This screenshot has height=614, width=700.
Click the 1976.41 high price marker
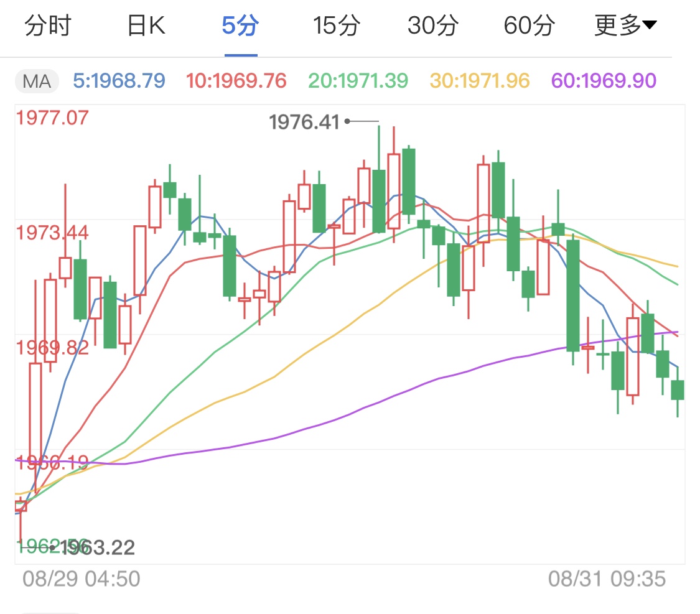pos(304,122)
